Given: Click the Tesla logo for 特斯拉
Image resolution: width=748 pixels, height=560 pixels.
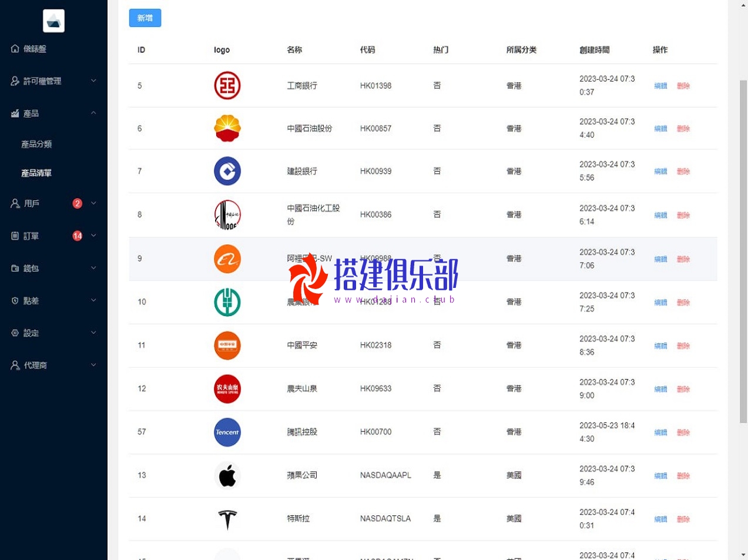Looking at the screenshot, I should (x=227, y=519).
